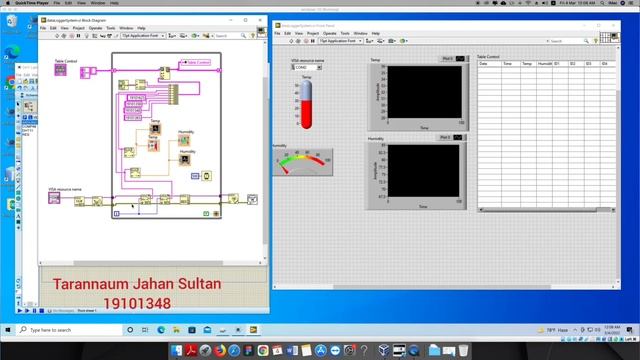Screen dimensions: 640x360
Task: Click Run Continuously in Front Panel toolbar
Action: [298, 41]
